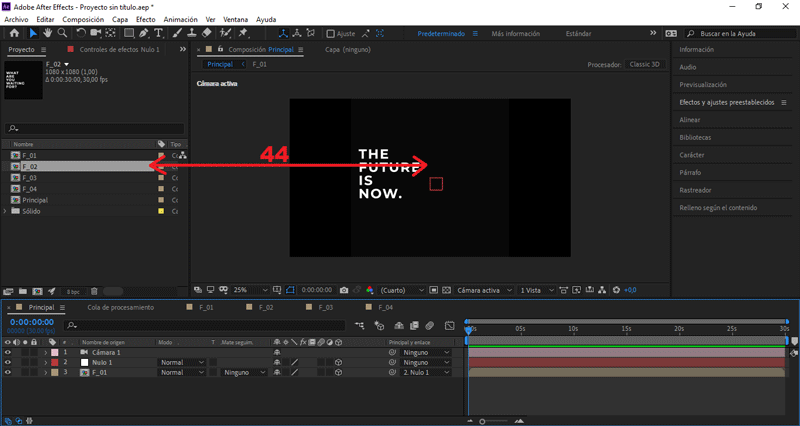Open the Cámara activa view dropdown
This screenshot has height=426, width=800.
[x=484, y=290]
